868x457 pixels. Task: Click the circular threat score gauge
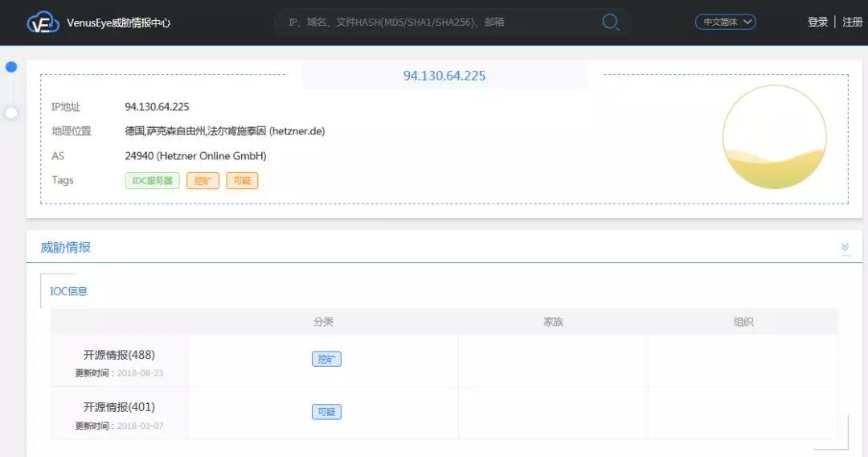click(x=774, y=137)
